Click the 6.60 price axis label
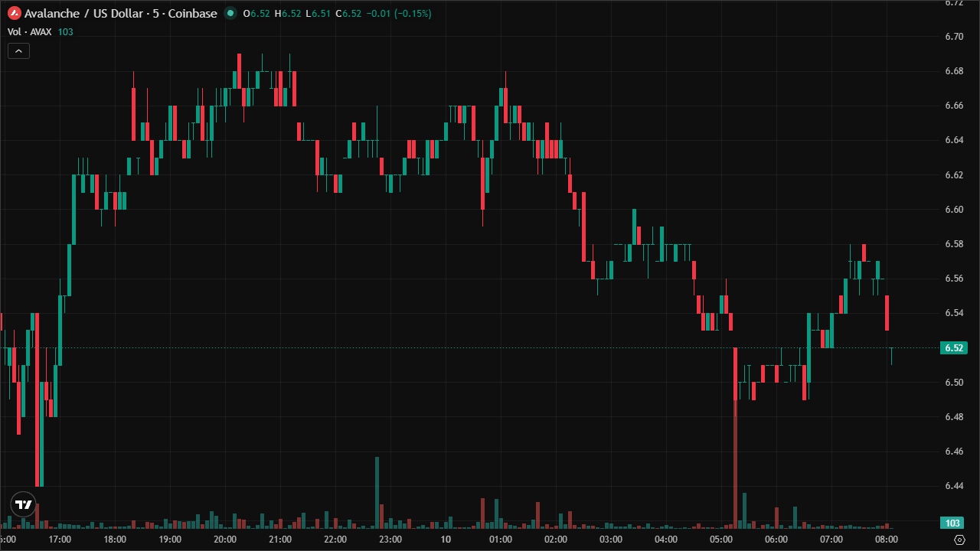The image size is (980, 551). coord(954,210)
